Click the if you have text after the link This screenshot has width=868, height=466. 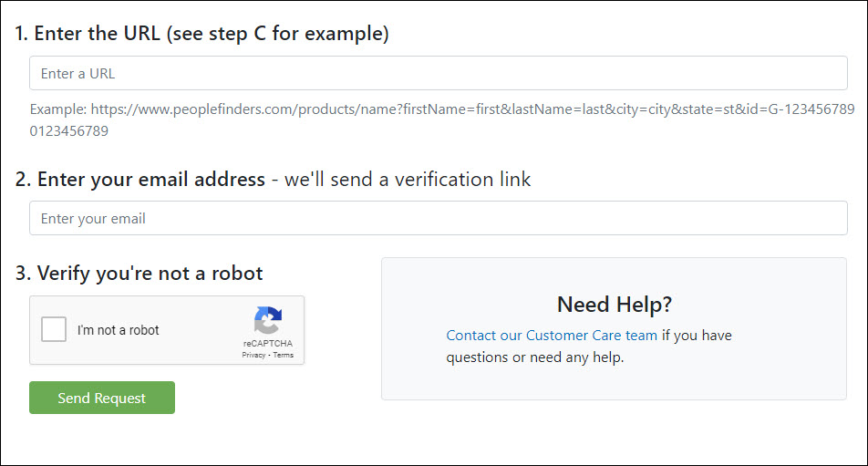(x=697, y=336)
